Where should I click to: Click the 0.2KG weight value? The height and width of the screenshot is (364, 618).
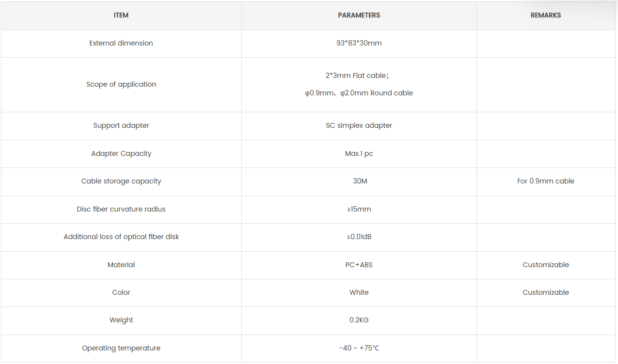click(x=359, y=320)
